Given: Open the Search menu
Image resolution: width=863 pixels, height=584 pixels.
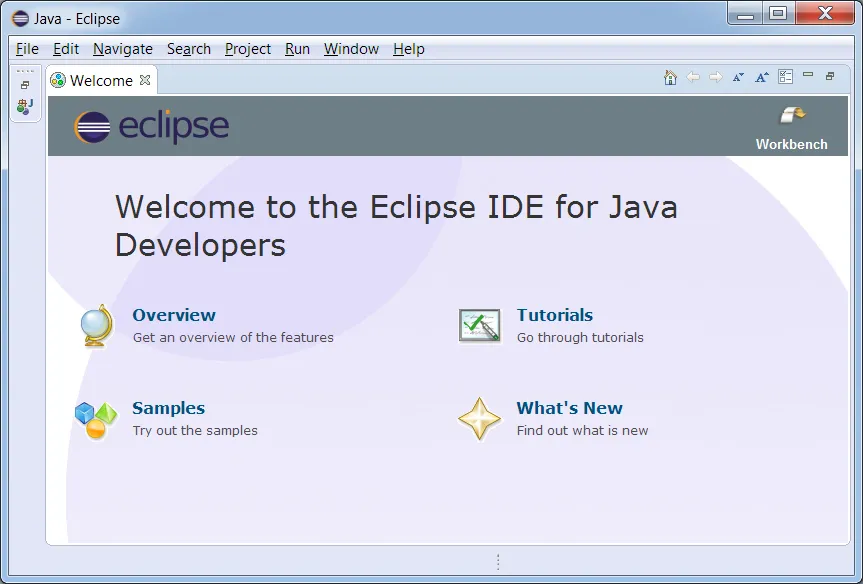Looking at the screenshot, I should pyautogui.click(x=189, y=49).
